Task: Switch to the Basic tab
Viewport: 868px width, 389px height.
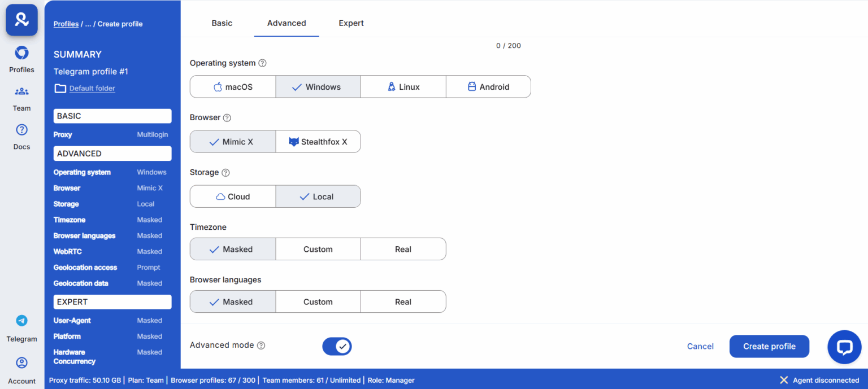Action: (222, 23)
